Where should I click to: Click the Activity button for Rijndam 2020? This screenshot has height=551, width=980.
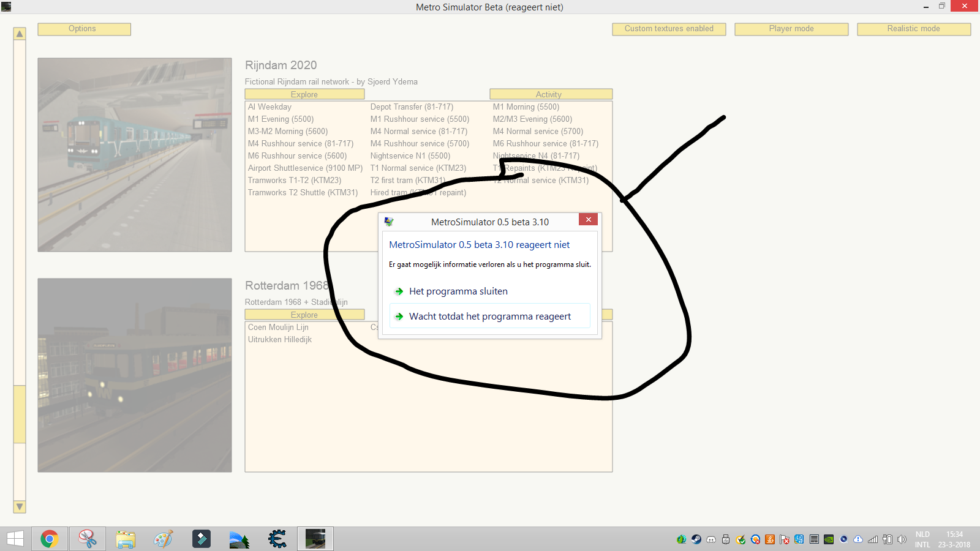click(x=551, y=94)
